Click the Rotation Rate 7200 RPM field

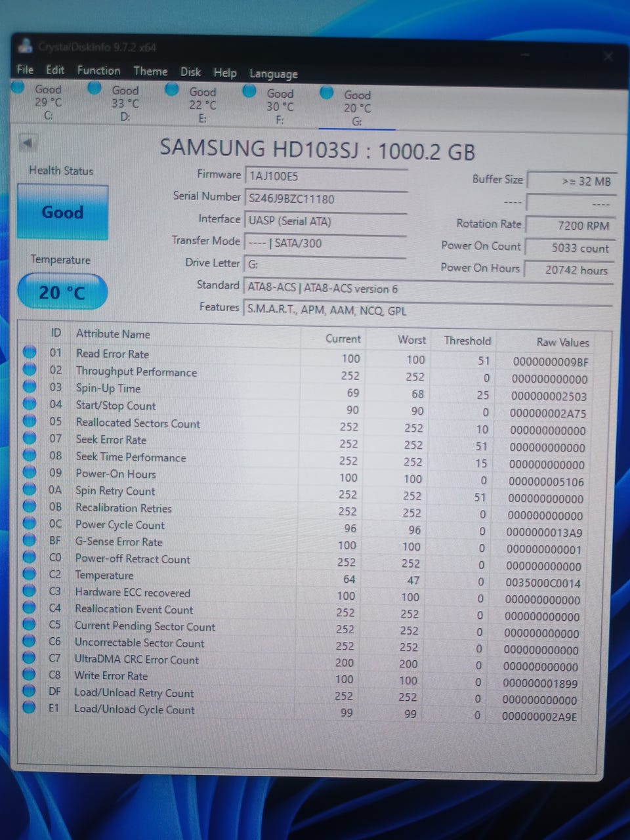(570, 225)
